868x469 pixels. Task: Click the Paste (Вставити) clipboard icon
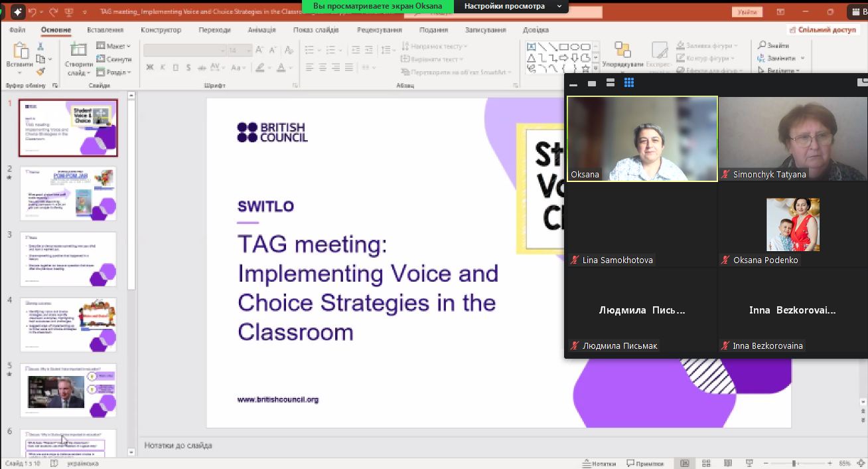point(19,52)
